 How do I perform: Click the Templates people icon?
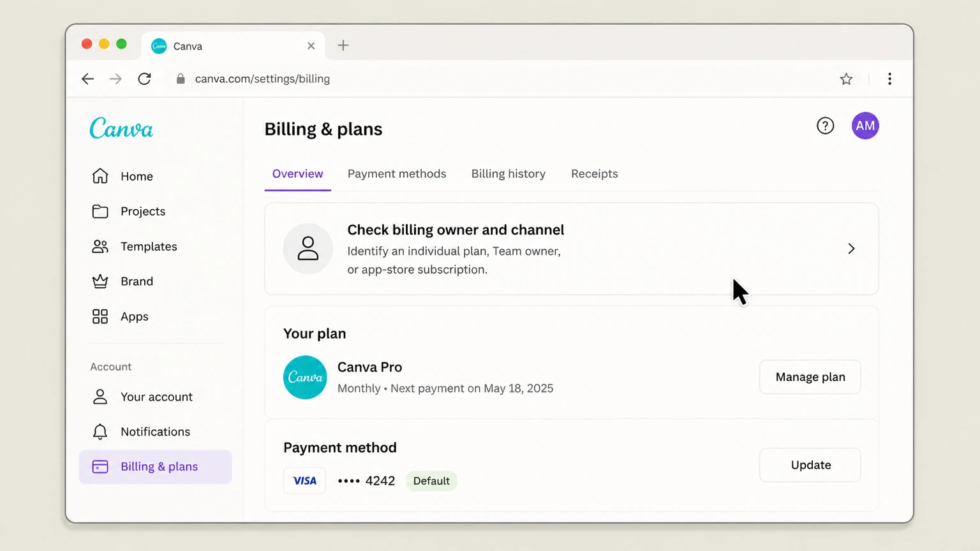(x=100, y=246)
